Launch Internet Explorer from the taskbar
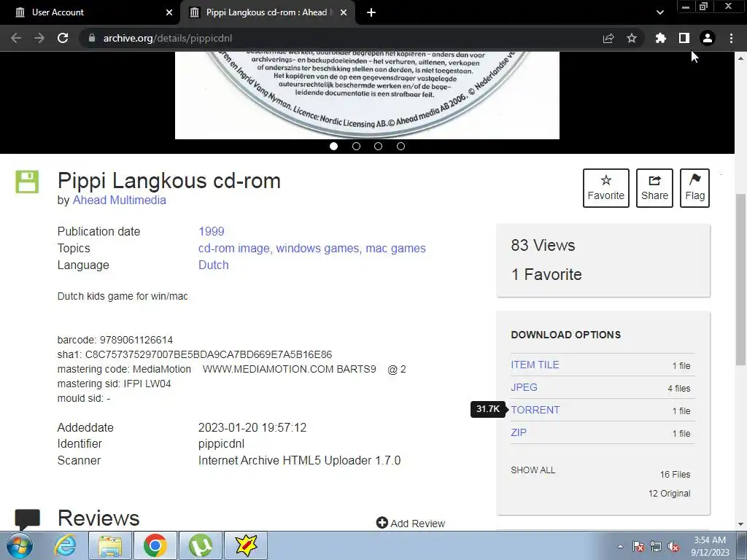Image resolution: width=747 pixels, height=560 pixels. pos(65,545)
